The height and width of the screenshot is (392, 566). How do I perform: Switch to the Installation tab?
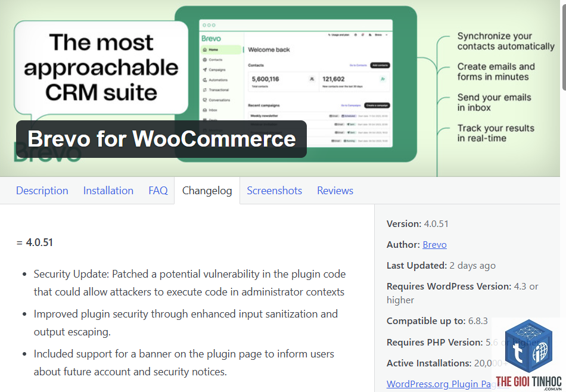coord(108,191)
